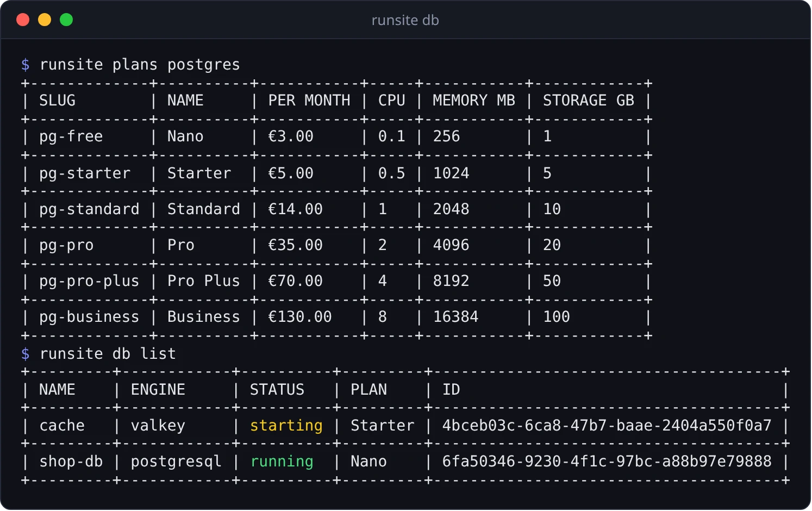This screenshot has height=511, width=812.
Task: Click the €5.00 price
Action: [x=291, y=173]
